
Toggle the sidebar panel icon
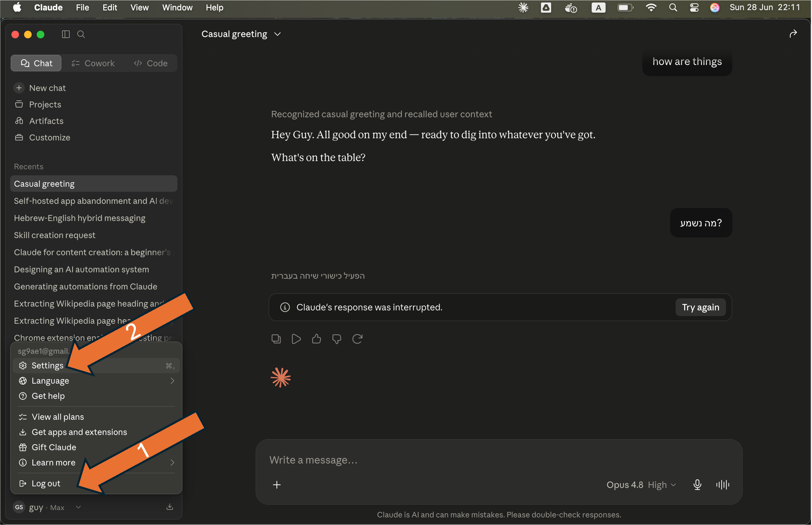[x=66, y=34]
